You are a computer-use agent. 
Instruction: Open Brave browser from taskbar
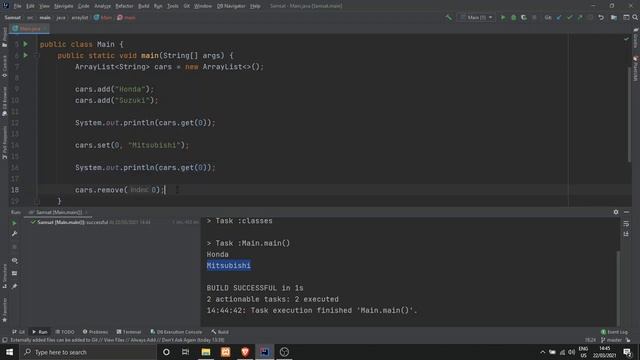coord(245,352)
